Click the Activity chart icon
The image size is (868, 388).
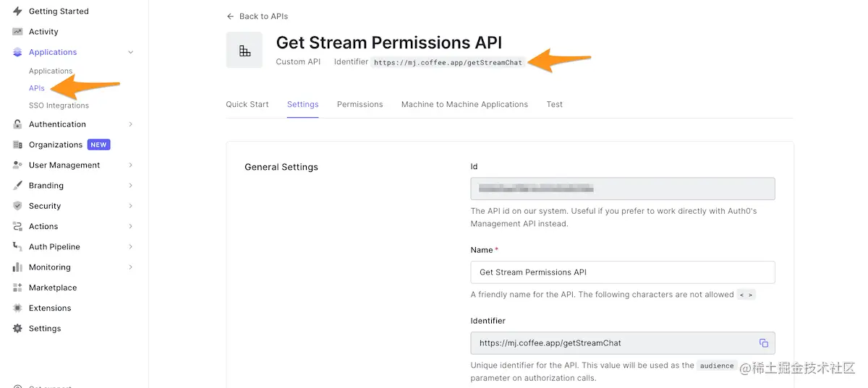[x=17, y=32]
